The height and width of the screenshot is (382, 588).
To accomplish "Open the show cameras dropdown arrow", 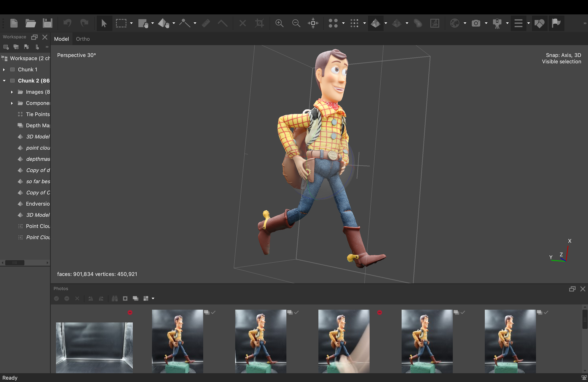I will pyautogui.click(x=486, y=23).
